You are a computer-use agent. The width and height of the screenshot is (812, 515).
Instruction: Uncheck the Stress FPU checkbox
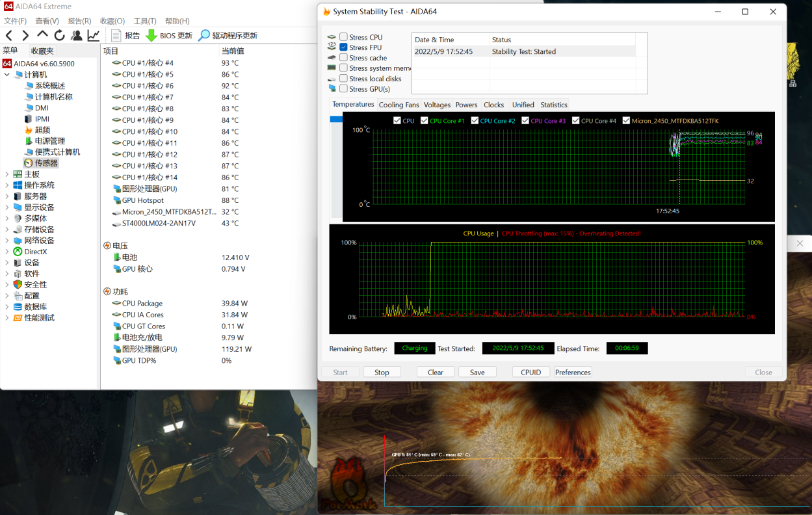tap(343, 47)
